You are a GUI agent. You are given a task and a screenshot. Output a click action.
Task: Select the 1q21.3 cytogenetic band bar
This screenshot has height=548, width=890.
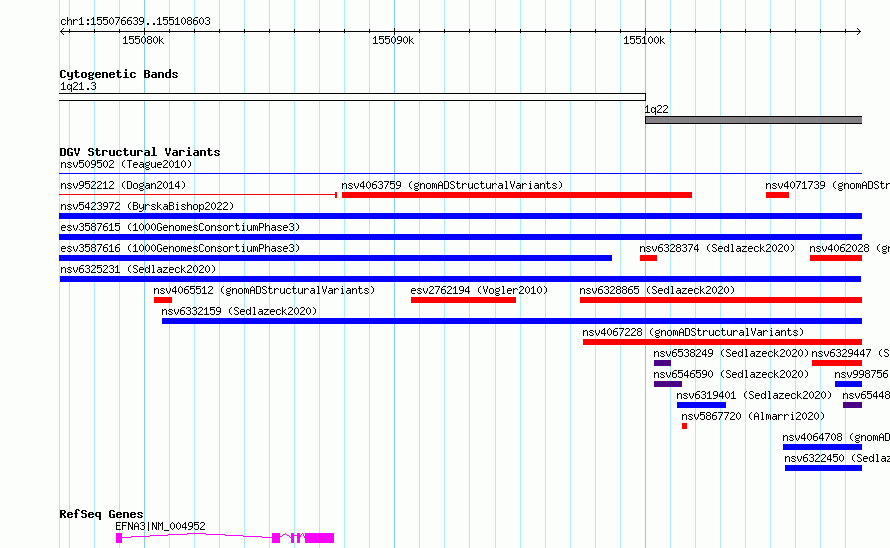point(352,97)
